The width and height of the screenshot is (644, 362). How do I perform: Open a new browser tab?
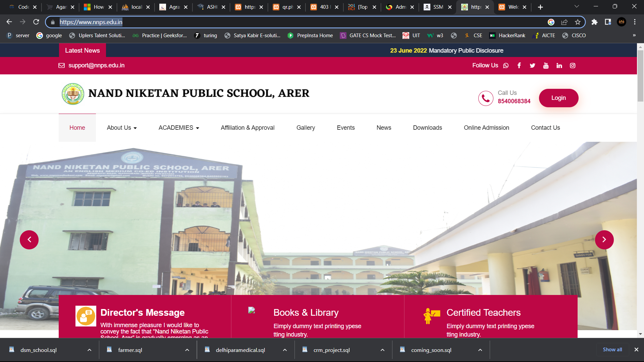pos(540,7)
